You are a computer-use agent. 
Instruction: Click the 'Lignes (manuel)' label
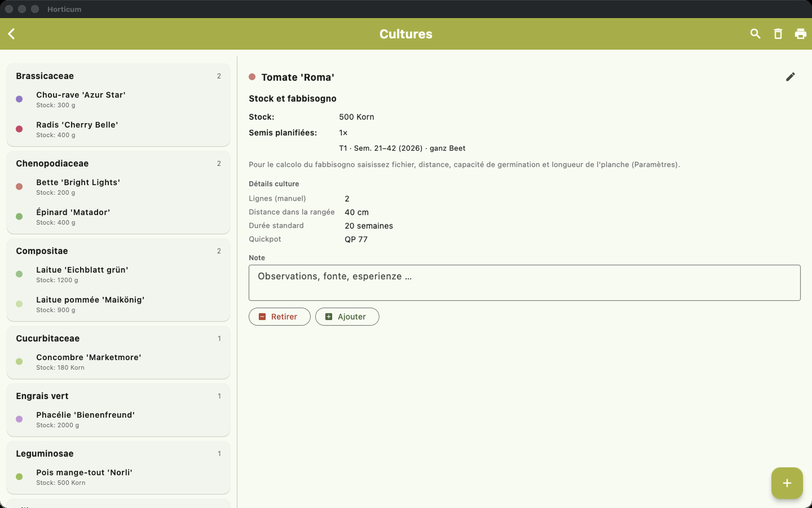[x=277, y=199]
